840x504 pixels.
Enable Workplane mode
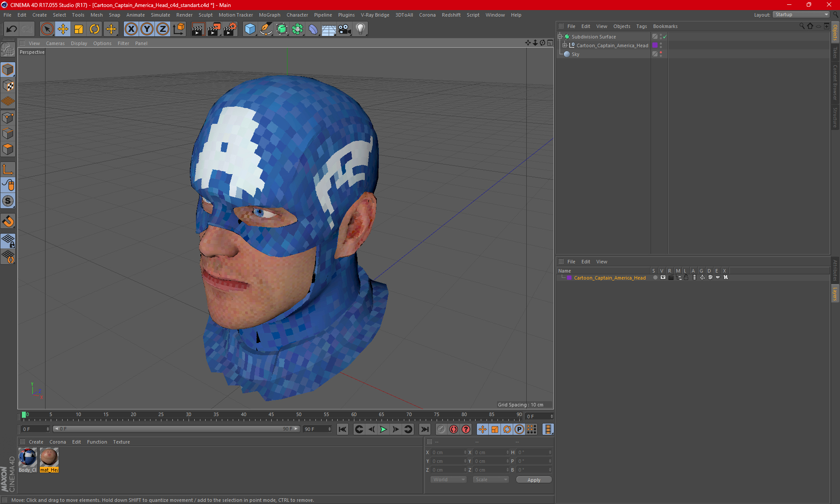(x=8, y=101)
